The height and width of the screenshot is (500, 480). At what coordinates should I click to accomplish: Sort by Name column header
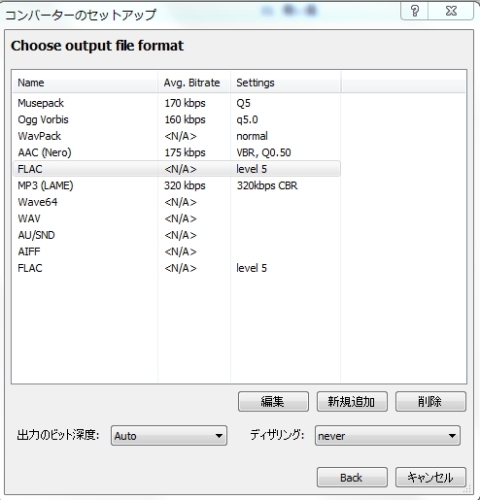85,82
